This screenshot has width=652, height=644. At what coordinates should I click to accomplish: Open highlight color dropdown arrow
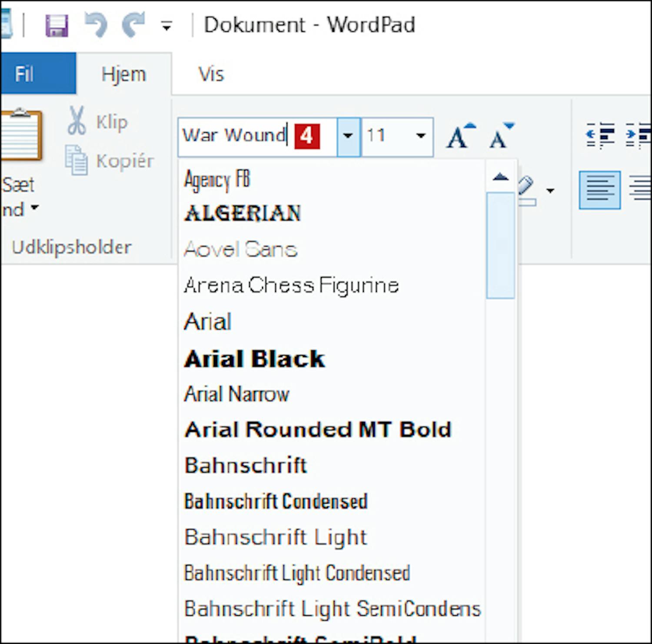pos(550,190)
